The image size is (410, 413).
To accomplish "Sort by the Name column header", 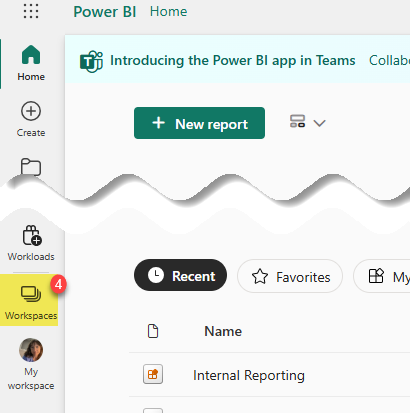I will (x=223, y=331).
